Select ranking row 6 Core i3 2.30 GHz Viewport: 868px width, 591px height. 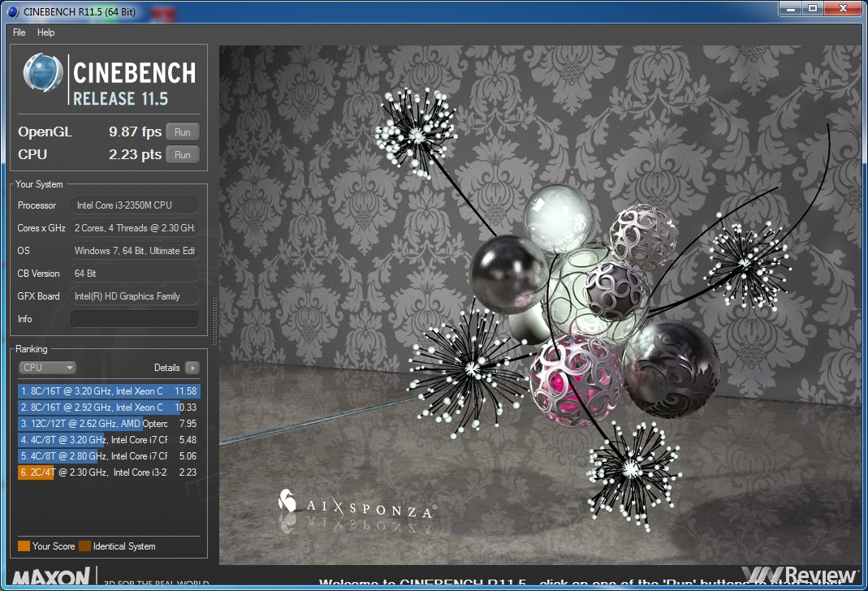(x=109, y=472)
